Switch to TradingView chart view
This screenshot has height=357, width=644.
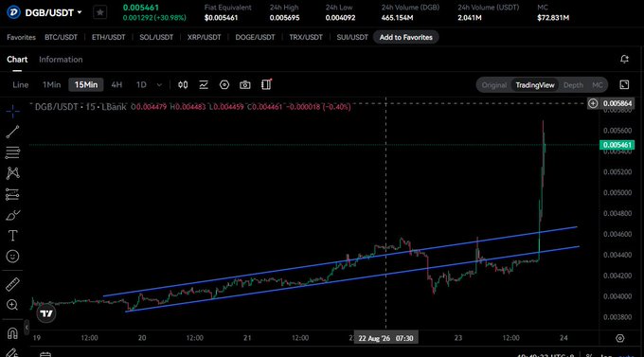tap(535, 85)
